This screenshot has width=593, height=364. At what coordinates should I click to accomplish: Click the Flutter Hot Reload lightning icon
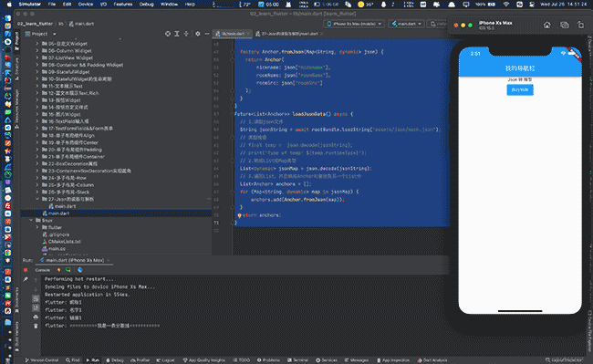pyautogui.click(x=58, y=270)
